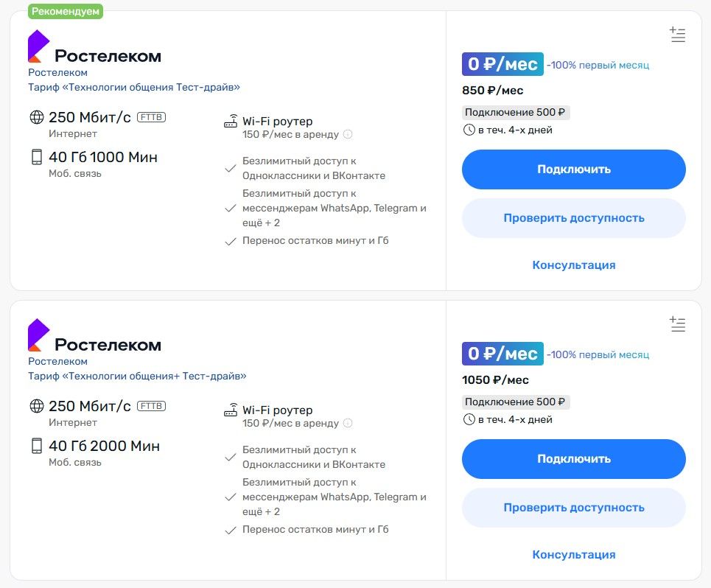Screen dimensions: 711x588
Task: Click the FTTB badge in first card
Action: click(152, 117)
